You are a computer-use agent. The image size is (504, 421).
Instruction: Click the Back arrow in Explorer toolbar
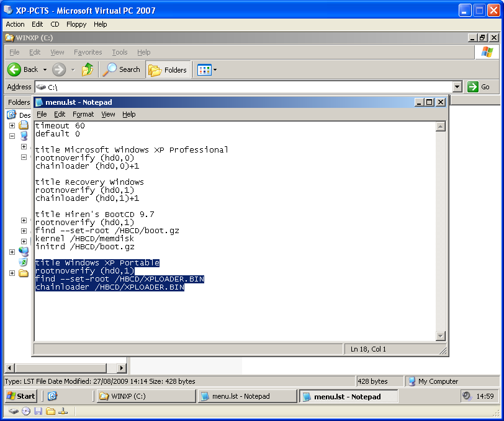[x=14, y=69]
